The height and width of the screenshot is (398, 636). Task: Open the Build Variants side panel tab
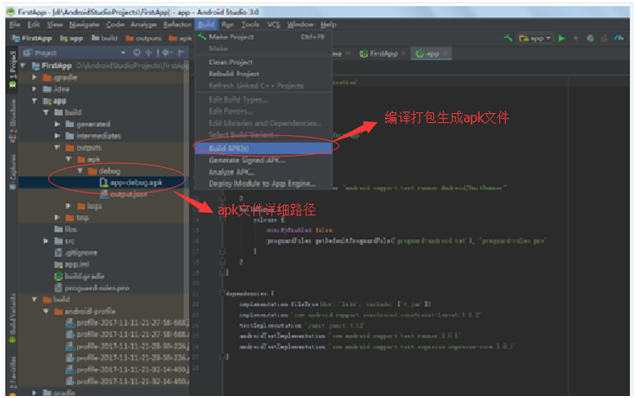pyautogui.click(x=13, y=316)
